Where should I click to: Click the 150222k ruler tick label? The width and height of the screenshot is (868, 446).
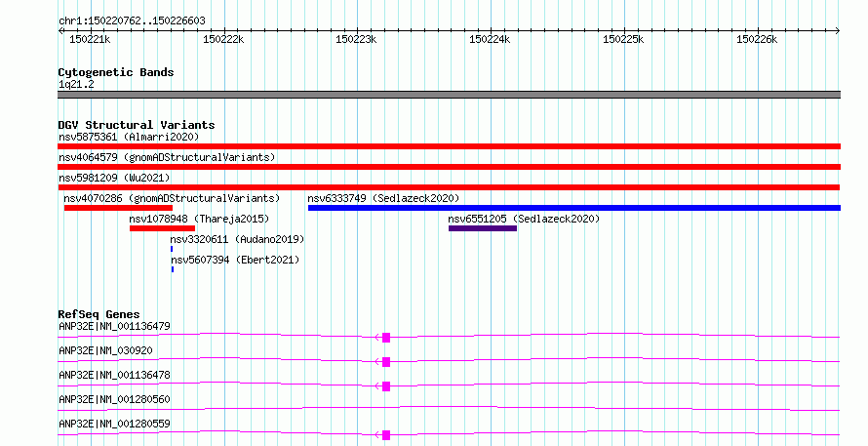(223, 39)
